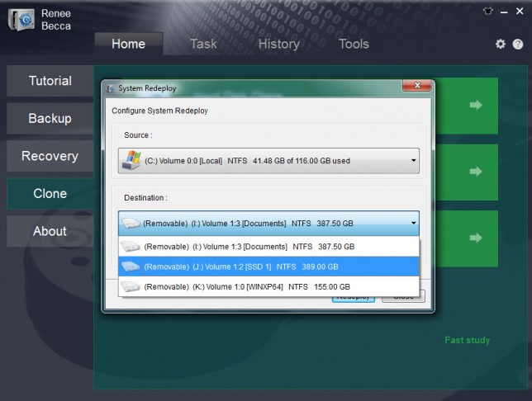532x401 pixels.
Task: Close the System Redeploy dialog
Action: pyautogui.click(x=417, y=87)
